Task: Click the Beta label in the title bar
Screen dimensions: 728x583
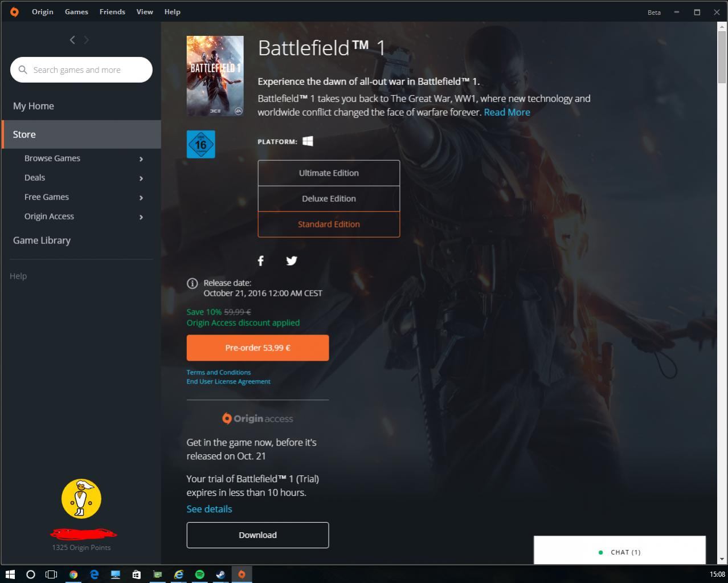Action: pos(654,13)
